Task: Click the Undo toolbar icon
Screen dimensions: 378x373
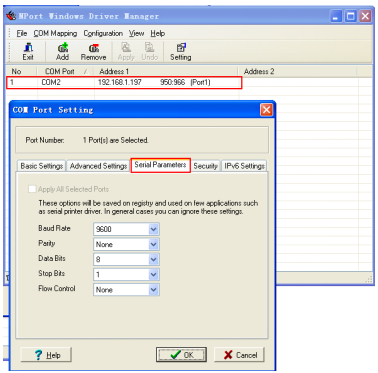Action: [149, 52]
